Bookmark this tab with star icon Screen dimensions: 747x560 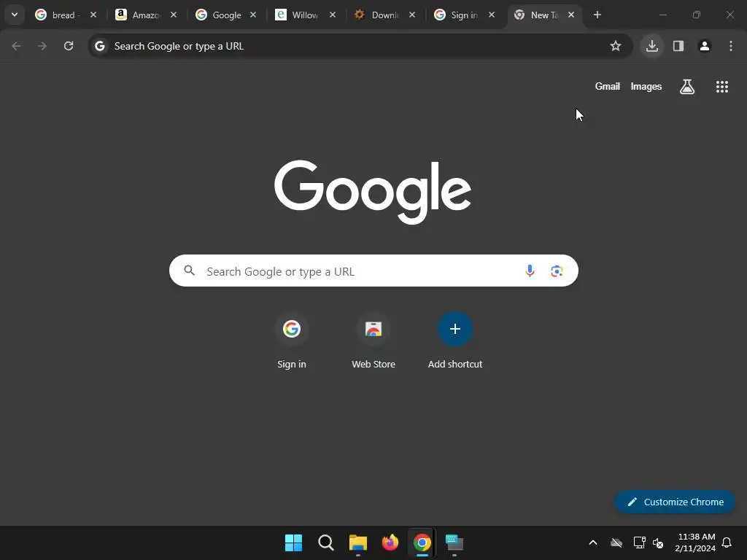(x=616, y=46)
